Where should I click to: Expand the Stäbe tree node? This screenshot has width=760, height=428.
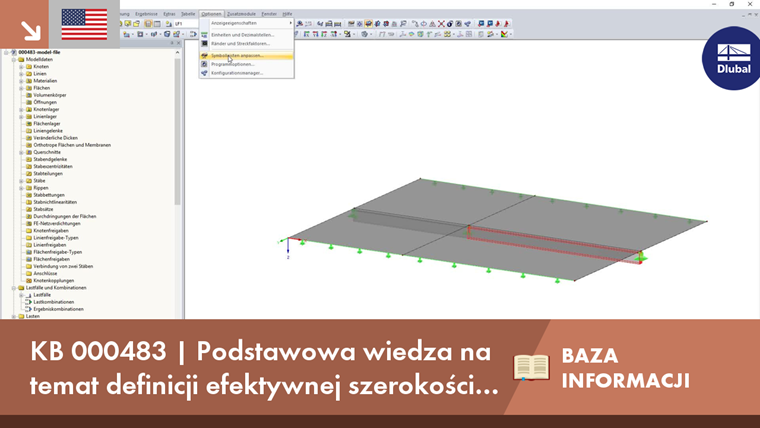(x=21, y=181)
